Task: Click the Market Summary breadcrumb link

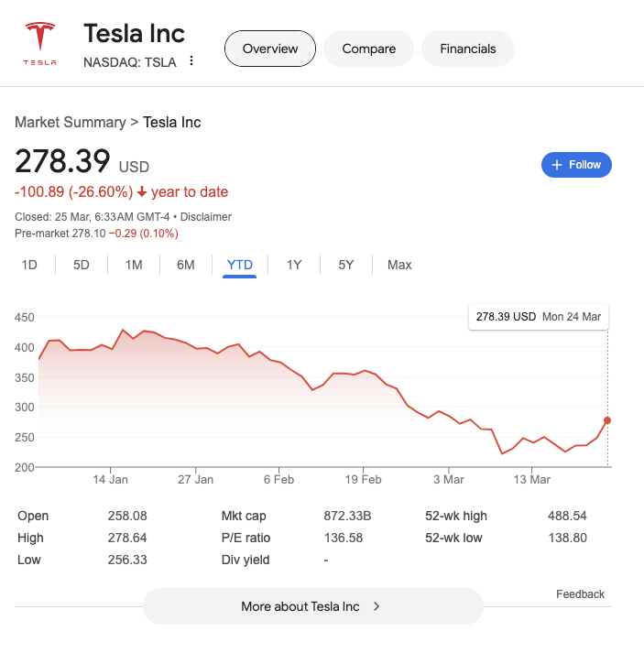Action: click(70, 123)
